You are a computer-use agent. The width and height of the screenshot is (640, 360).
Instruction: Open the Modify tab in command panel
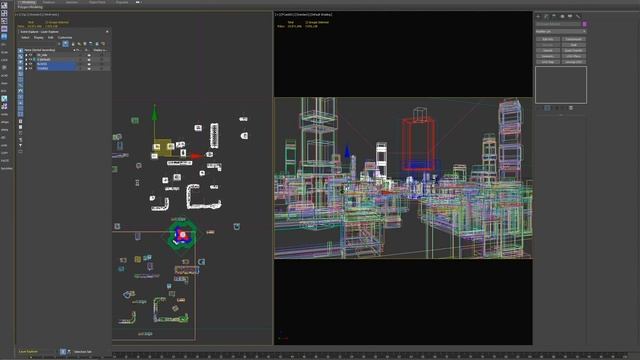(x=546, y=16)
